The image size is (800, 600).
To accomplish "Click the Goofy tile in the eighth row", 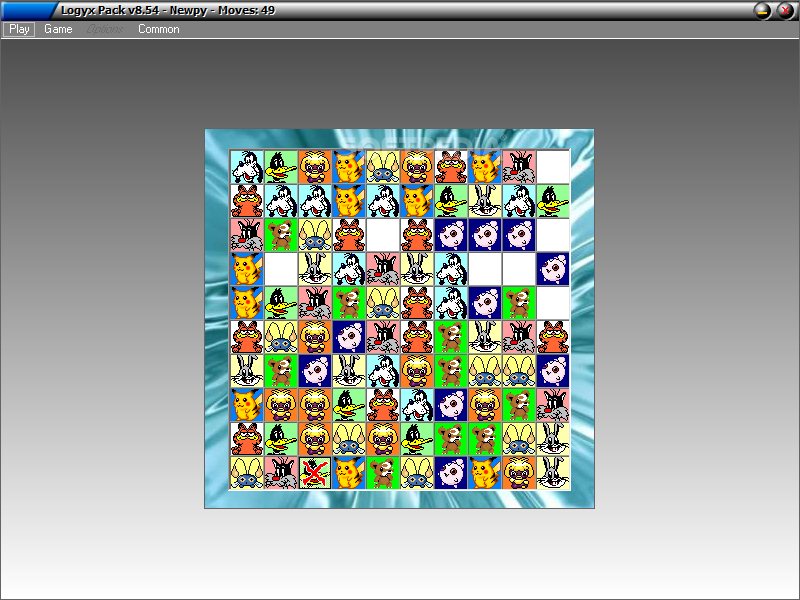I will (x=417, y=405).
